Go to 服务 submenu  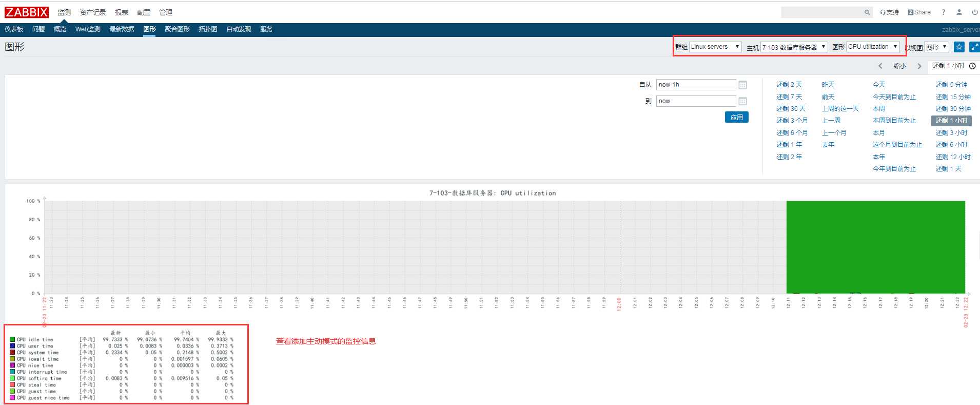click(266, 29)
